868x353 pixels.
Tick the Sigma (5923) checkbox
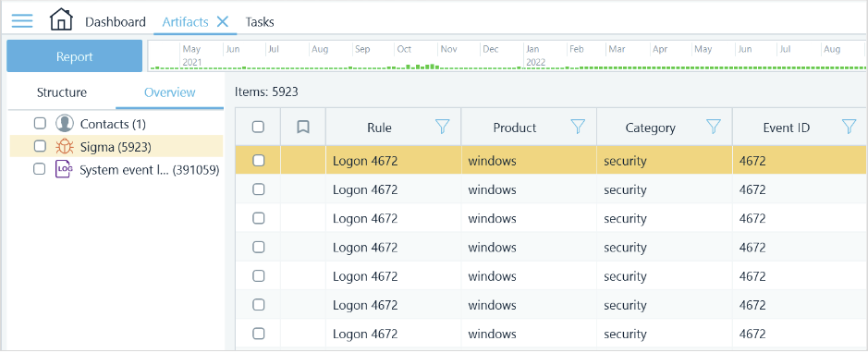(40, 146)
